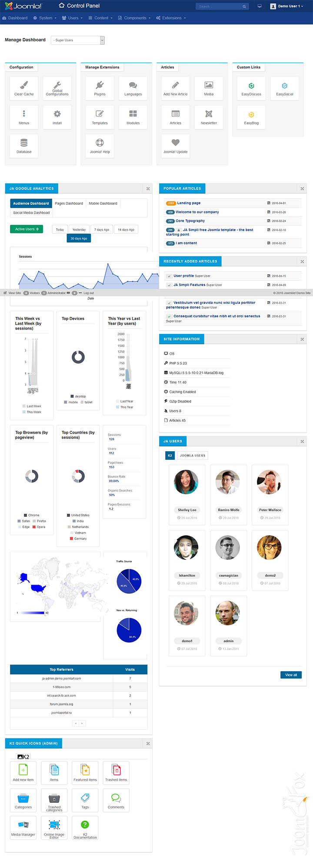Viewport: 313px width, 868px height.
Task: Open Shelley Lee's user avatar
Action: tap(186, 482)
